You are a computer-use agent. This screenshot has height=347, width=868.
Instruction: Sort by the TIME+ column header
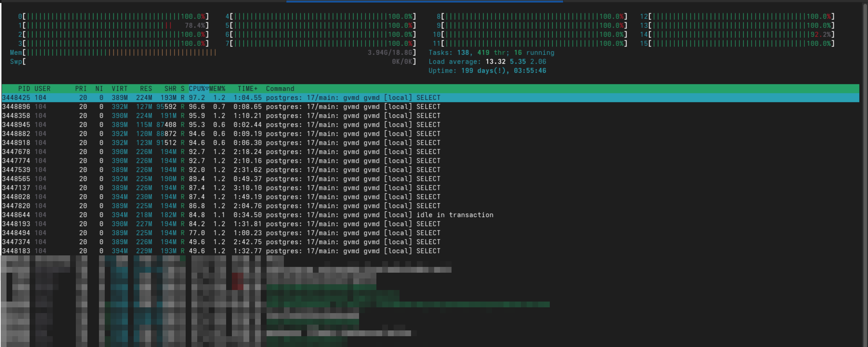[x=247, y=89]
